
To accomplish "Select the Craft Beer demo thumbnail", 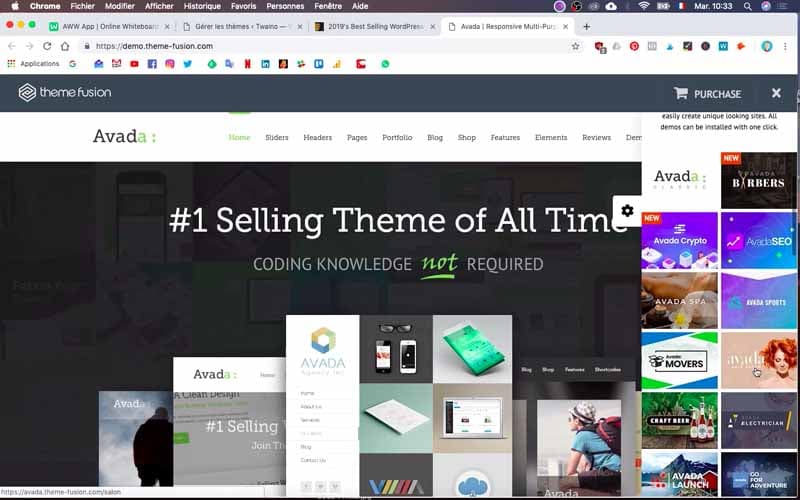I will 680,420.
